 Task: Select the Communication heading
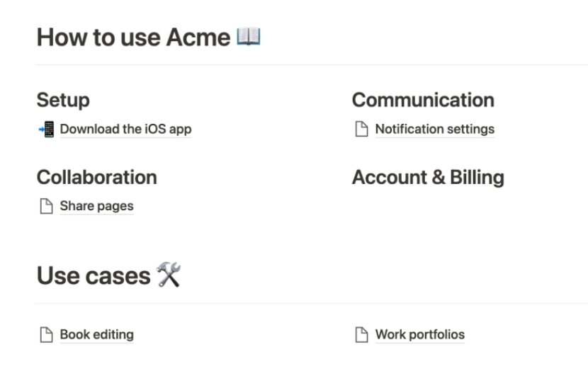[423, 100]
